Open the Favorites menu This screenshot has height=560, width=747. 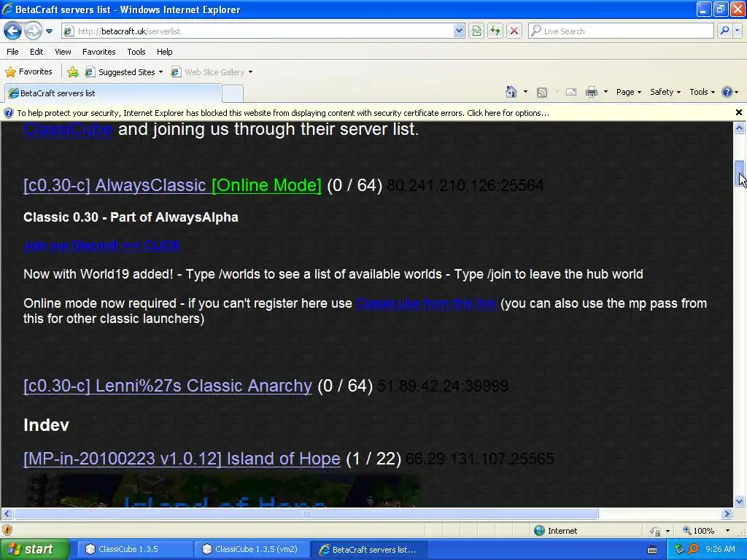pos(98,52)
